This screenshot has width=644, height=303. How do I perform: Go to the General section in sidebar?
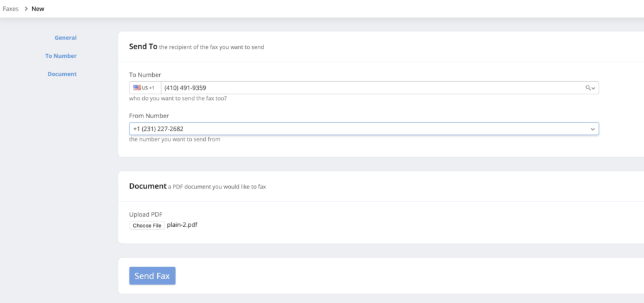[65, 38]
